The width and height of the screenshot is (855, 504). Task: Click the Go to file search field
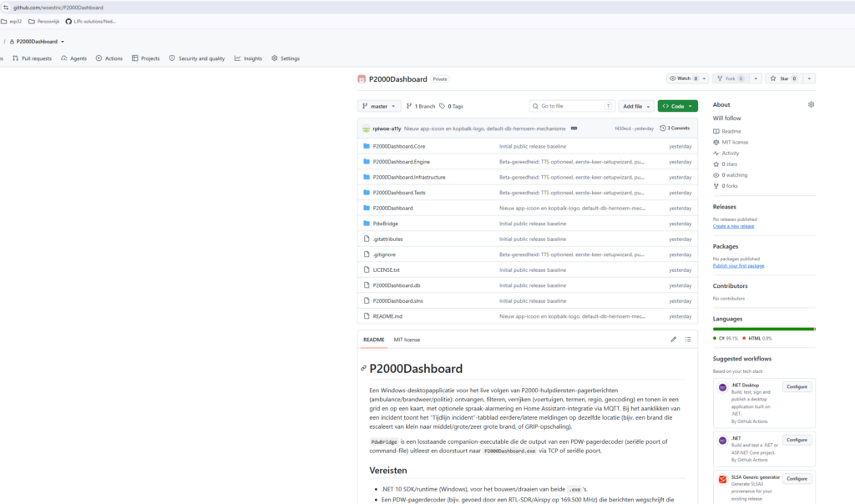(x=572, y=106)
